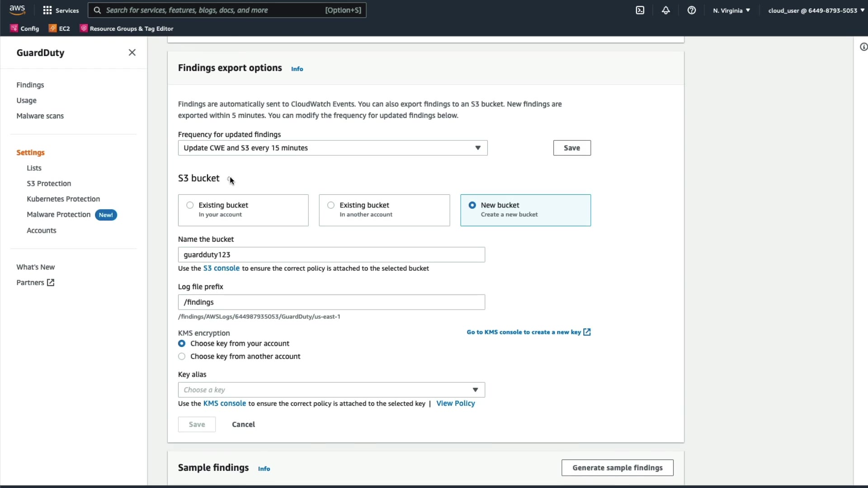Open the Services grid menu

pyautogui.click(x=61, y=10)
